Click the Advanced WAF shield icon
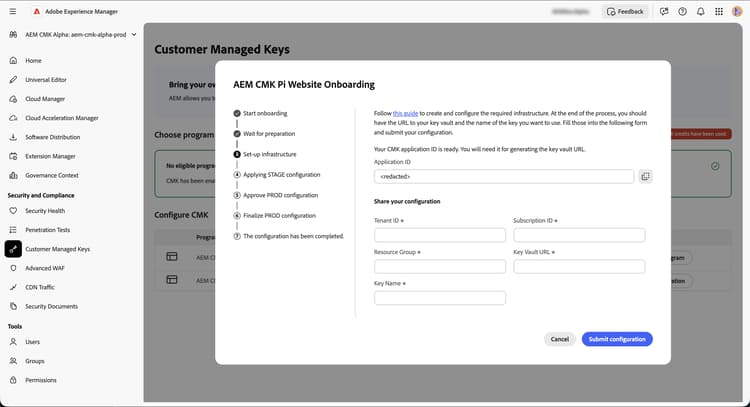 click(x=13, y=268)
